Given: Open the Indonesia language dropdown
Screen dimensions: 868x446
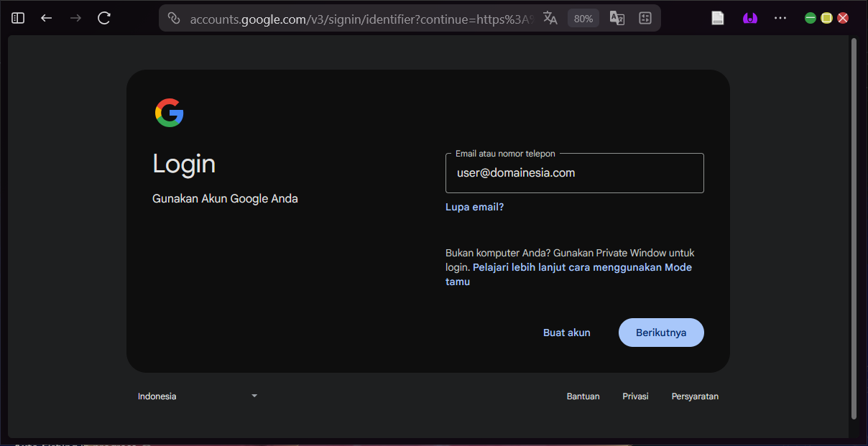Looking at the screenshot, I should 157,396.
